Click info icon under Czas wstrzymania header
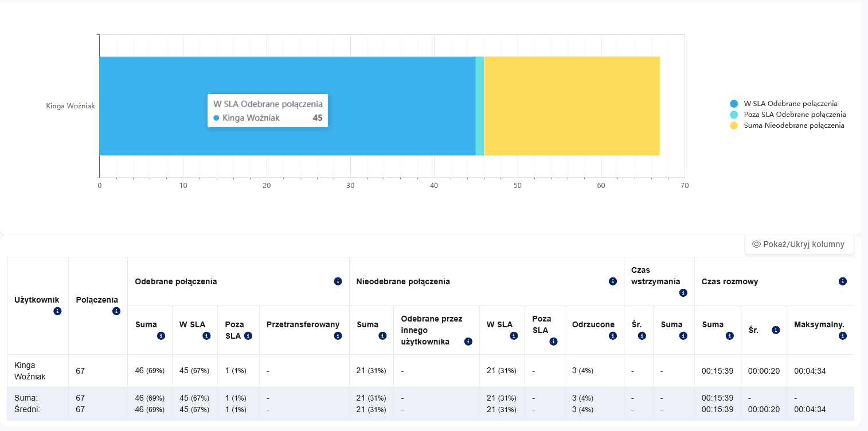 683,293
